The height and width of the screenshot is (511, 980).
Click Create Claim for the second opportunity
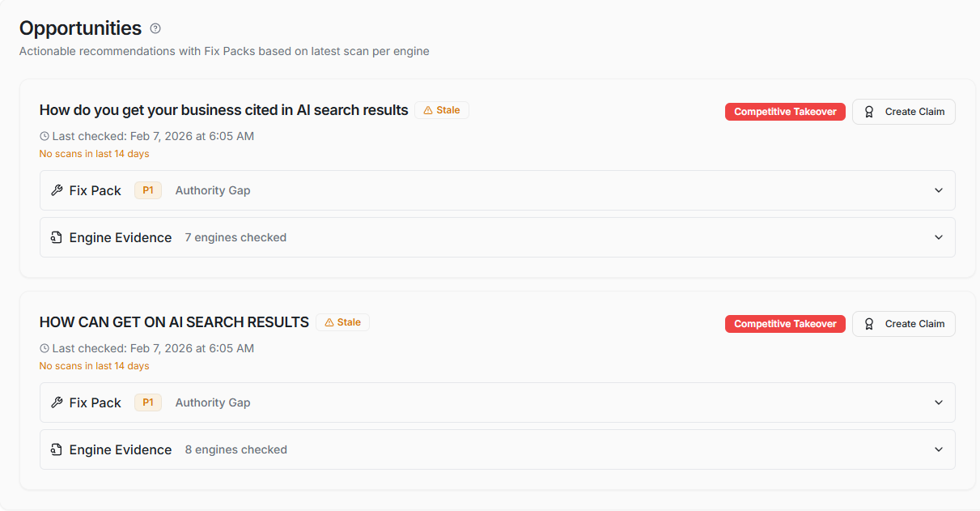(x=904, y=324)
